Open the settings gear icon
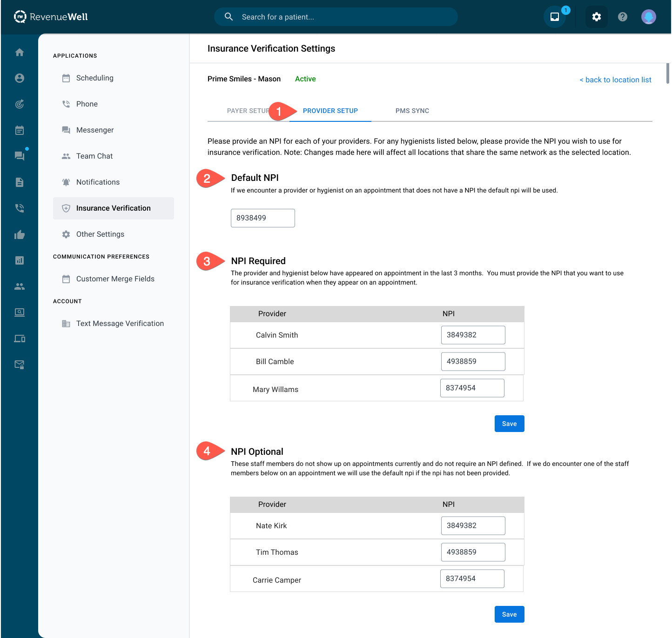 tap(597, 17)
